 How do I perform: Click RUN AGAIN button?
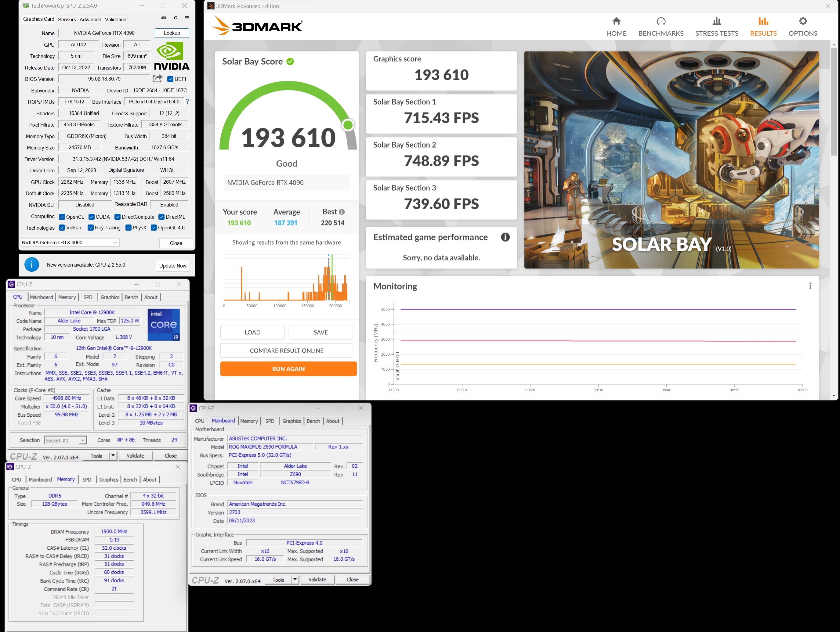pyautogui.click(x=288, y=368)
